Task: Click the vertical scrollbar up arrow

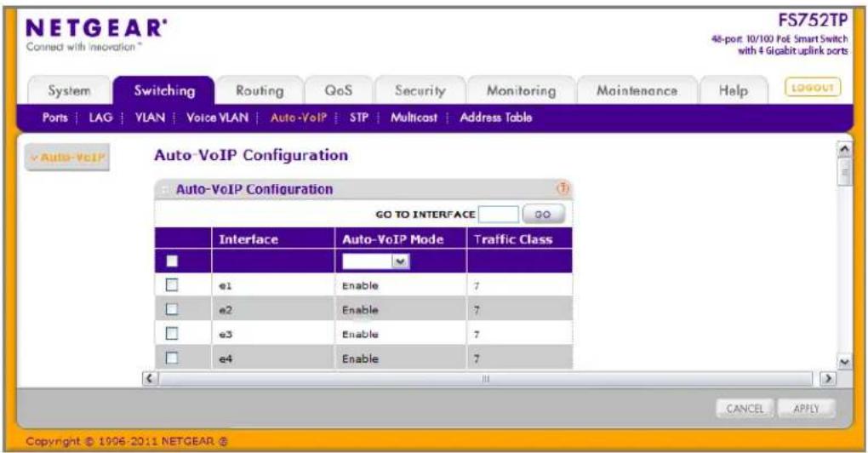Action: tap(844, 149)
